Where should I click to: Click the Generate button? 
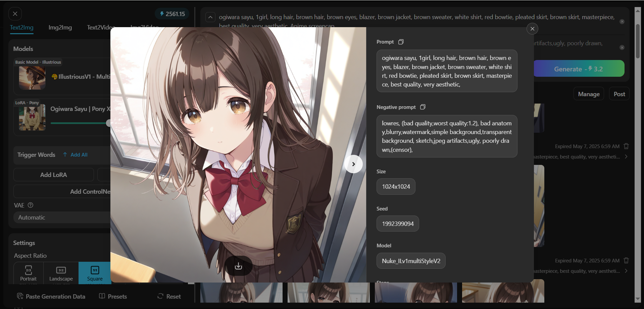pyautogui.click(x=579, y=69)
